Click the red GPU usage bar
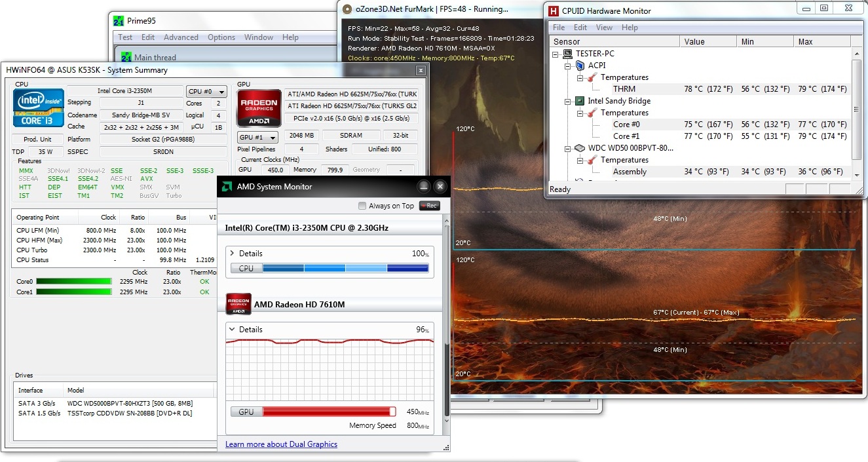Viewport: 868px width, 462px height. (329, 412)
